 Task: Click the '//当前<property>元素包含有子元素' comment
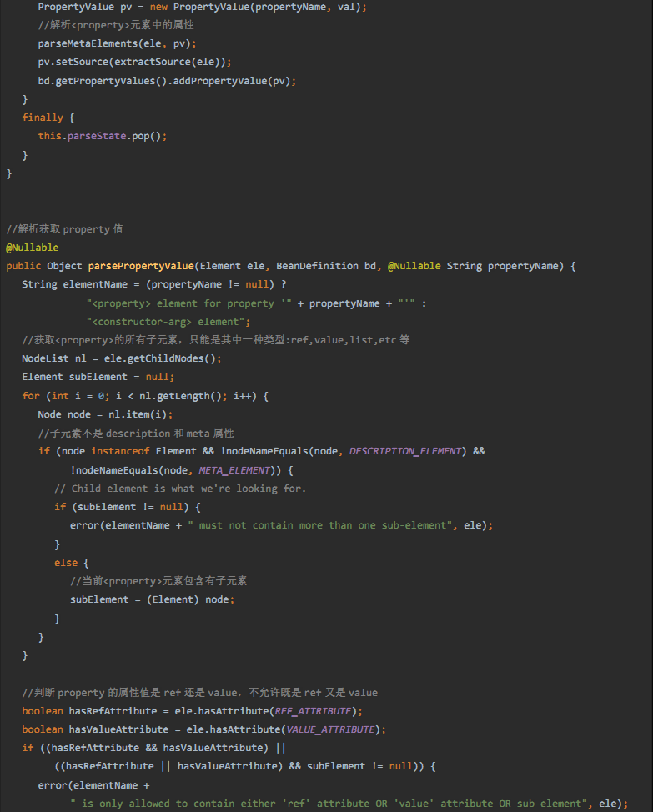[x=159, y=581]
